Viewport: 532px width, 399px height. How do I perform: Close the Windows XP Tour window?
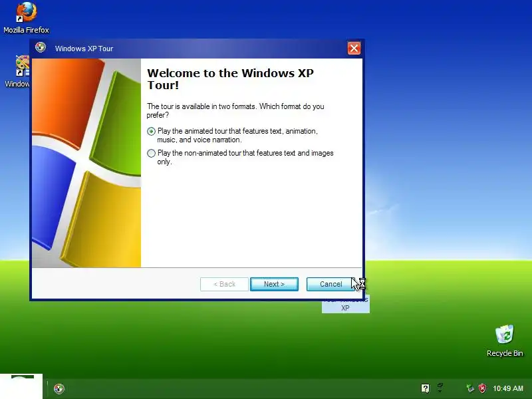(x=354, y=48)
